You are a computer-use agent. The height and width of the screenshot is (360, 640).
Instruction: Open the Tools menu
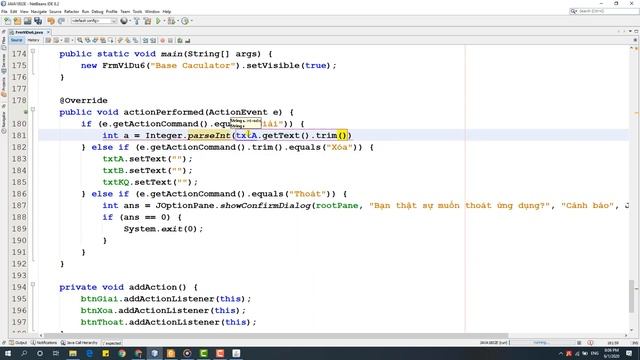(x=137, y=11)
